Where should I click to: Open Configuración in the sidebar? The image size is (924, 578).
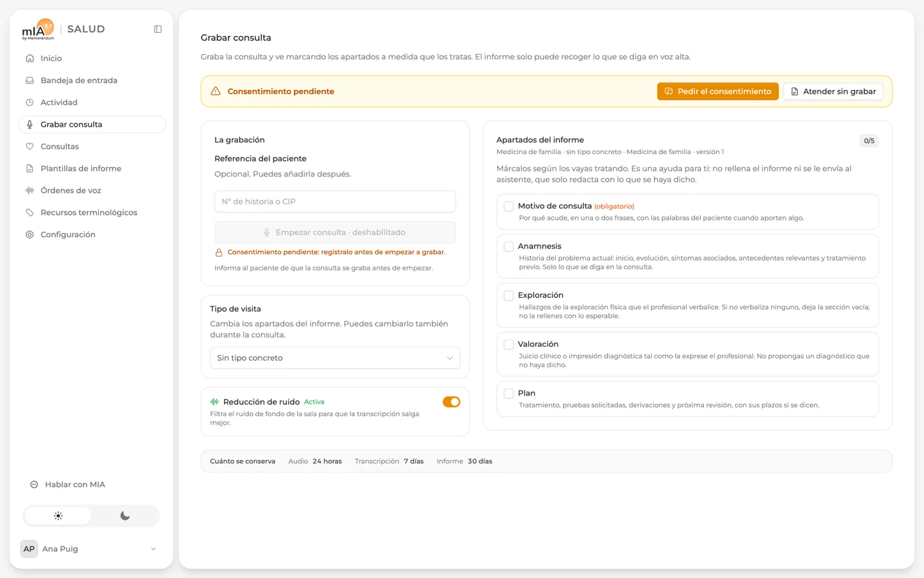[x=92, y=234]
